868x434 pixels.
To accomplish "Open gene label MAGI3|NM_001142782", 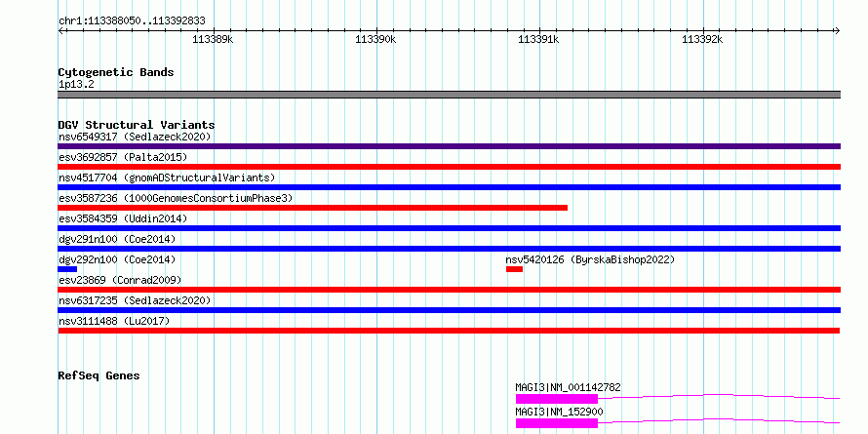I will (x=568, y=387).
